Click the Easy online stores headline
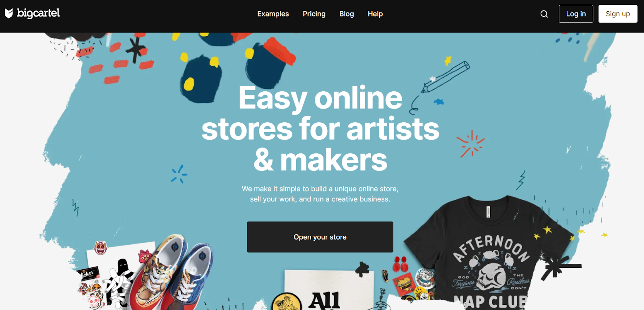This screenshot has height=310, width=644. click(320, 129)
